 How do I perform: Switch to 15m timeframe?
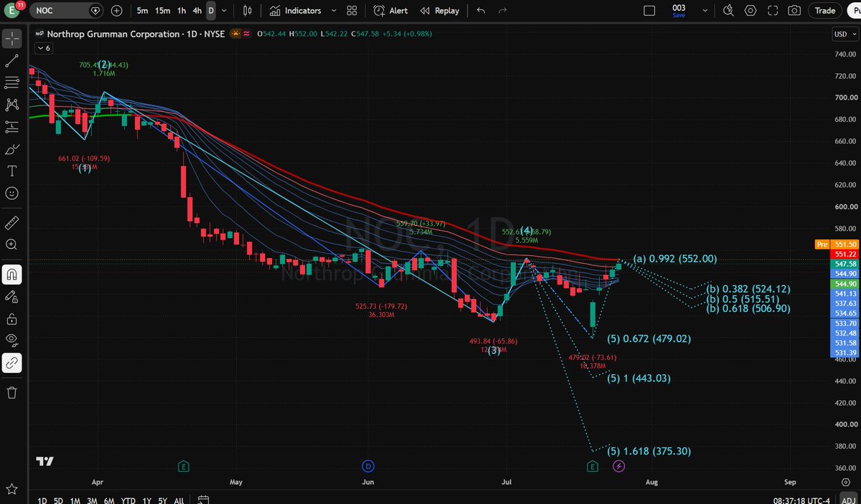tap(163, 11)
